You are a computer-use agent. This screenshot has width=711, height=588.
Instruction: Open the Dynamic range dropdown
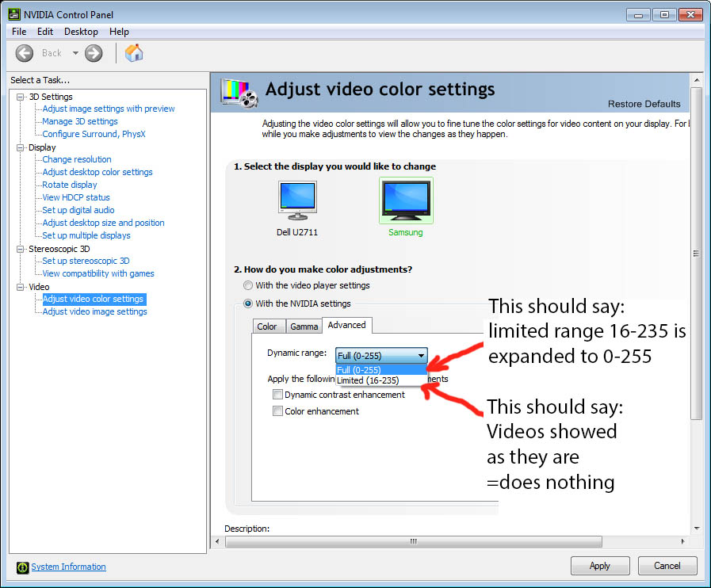click(x=381, y=356)
